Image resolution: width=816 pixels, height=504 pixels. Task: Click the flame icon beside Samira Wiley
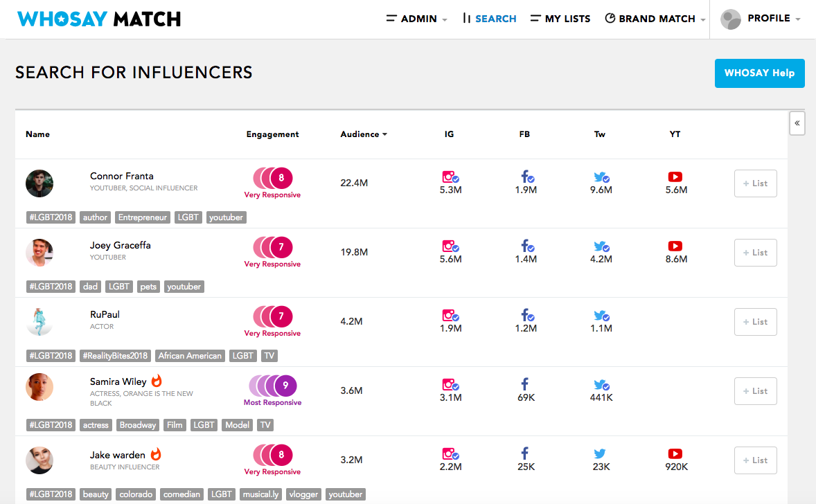pyautogui.click(x=157, y=381)
